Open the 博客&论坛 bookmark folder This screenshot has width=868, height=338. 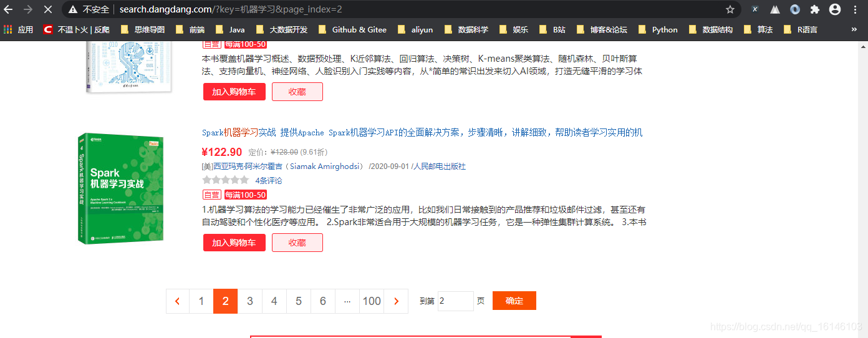602,29
